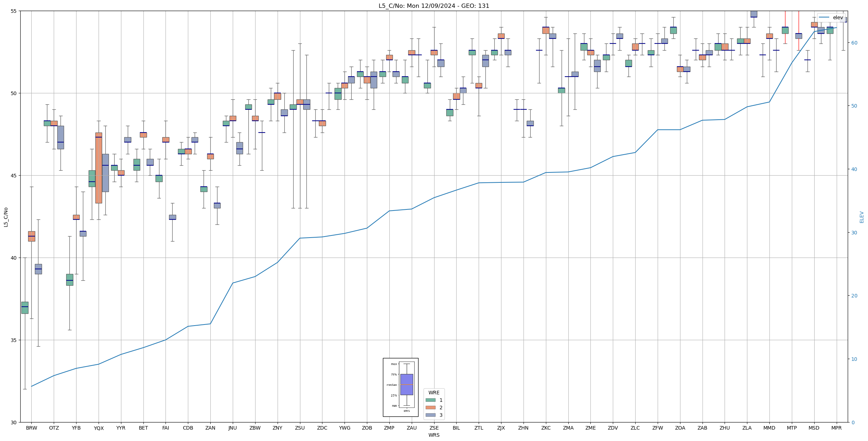Click the L5_C/No y-axis label
This screenshot has width=868, height=441.
(6, 217)
